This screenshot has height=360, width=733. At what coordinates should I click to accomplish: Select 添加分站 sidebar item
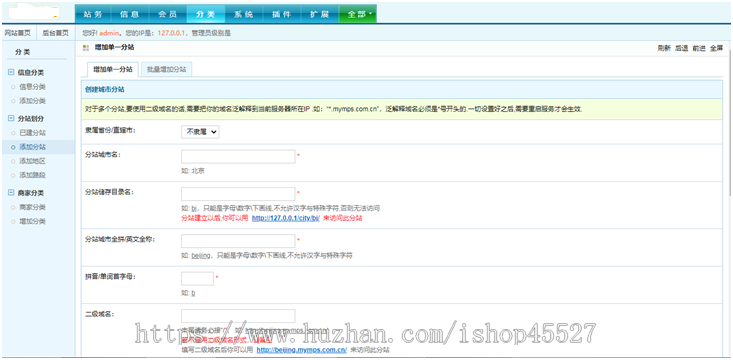click(x=32, y=147)
